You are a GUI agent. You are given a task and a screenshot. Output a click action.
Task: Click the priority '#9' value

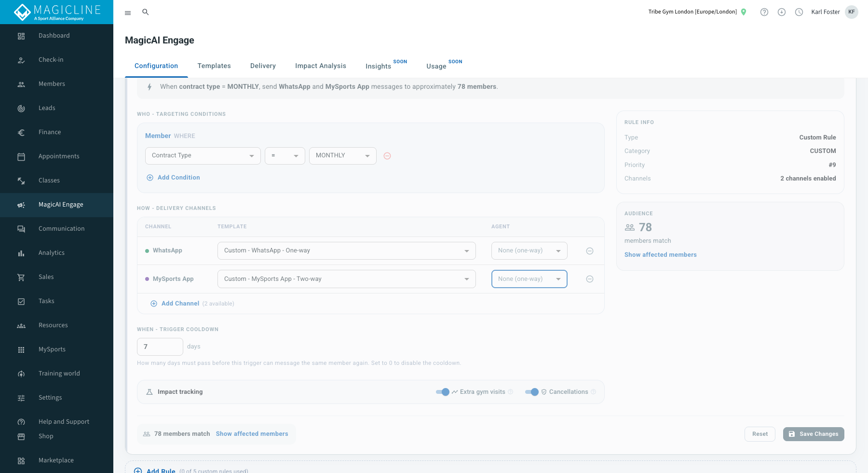(x=832, y=165)
